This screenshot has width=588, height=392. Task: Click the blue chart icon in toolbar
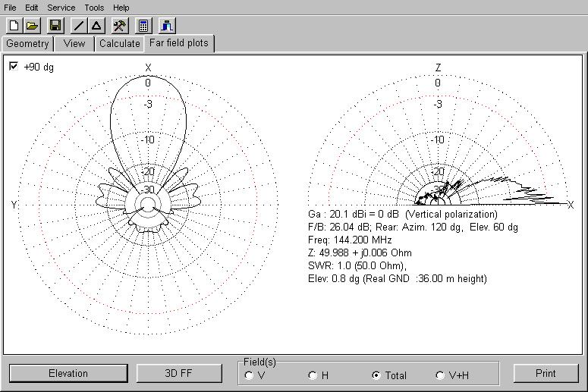coord(167,26)
